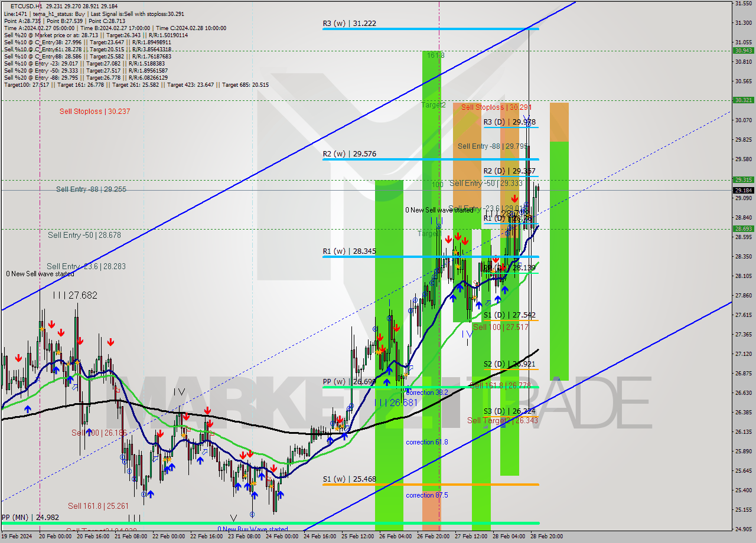Click the 0 New Buy Wave started label
The image size is (756, 543).
253,529
